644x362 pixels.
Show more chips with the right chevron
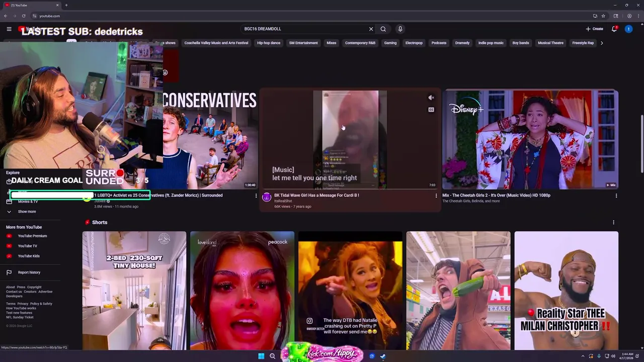[602, 43]
